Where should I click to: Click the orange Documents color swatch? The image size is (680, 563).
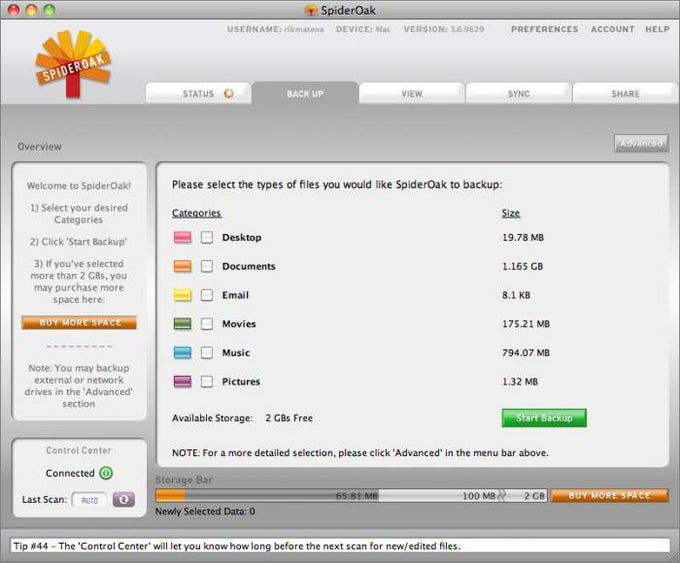pyautogui.click(x=183, y=266)
